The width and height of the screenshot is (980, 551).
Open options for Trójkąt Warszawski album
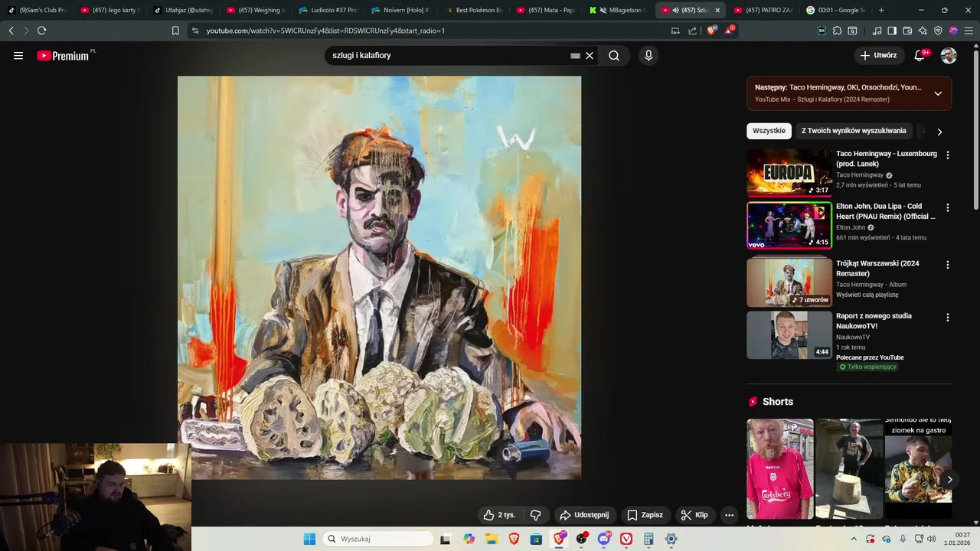coord(948,265)
